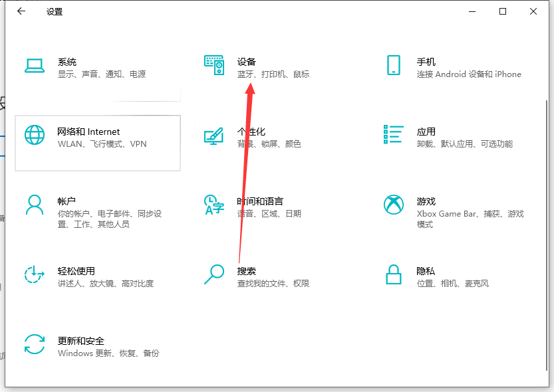Click the Time and Language (时间和语言) icon
Screen dimensions: 554x392
tap(214, 205)
